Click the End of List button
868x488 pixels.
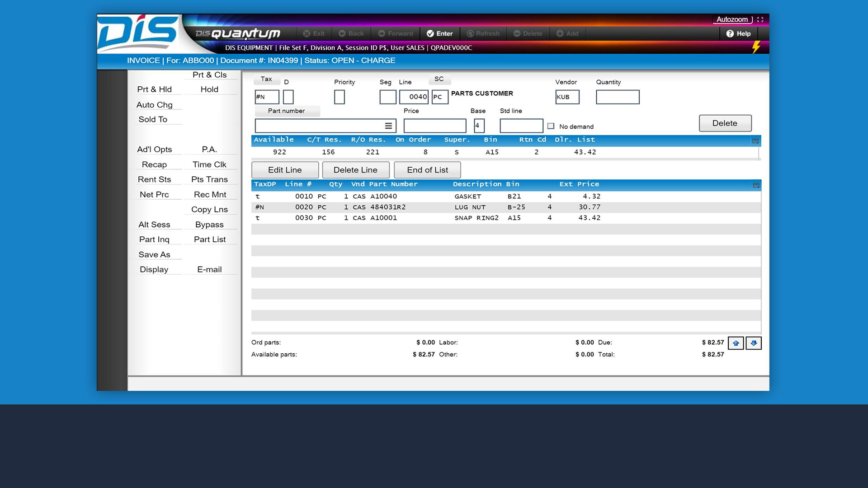(x=427, y=170)
